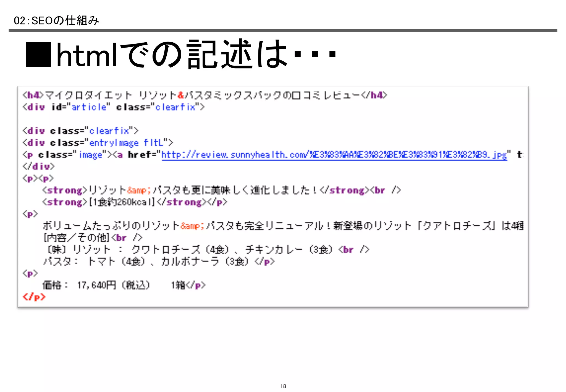Image resolution: width=566 pixels, height=392 pixels.
Task: Select the line div id="article" class="clearfix"
Action: (114, 107)
